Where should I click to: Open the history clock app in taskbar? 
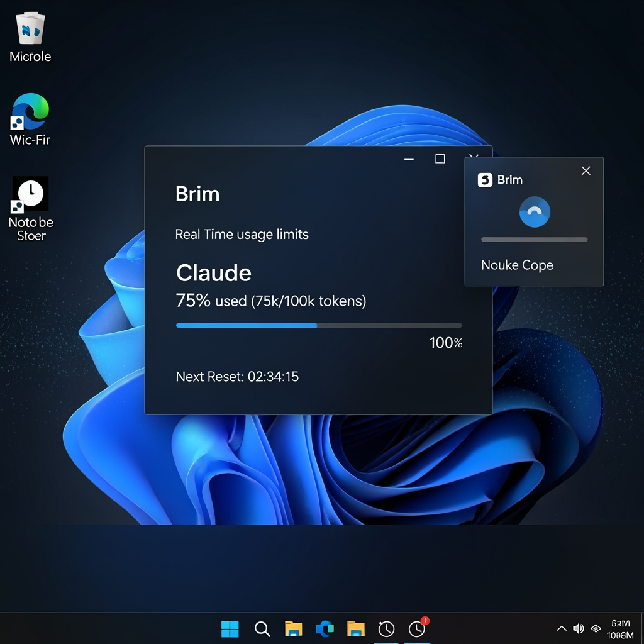point(386,629)
